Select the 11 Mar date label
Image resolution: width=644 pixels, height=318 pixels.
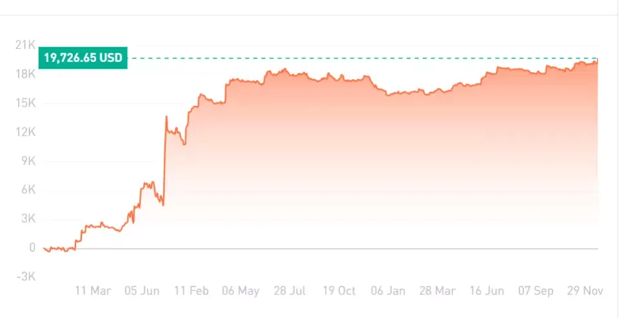pos(93,291)
